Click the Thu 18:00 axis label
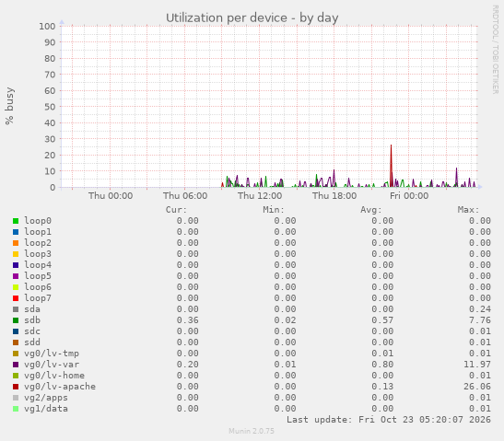 pyautogui.click(x=334, y=195)
